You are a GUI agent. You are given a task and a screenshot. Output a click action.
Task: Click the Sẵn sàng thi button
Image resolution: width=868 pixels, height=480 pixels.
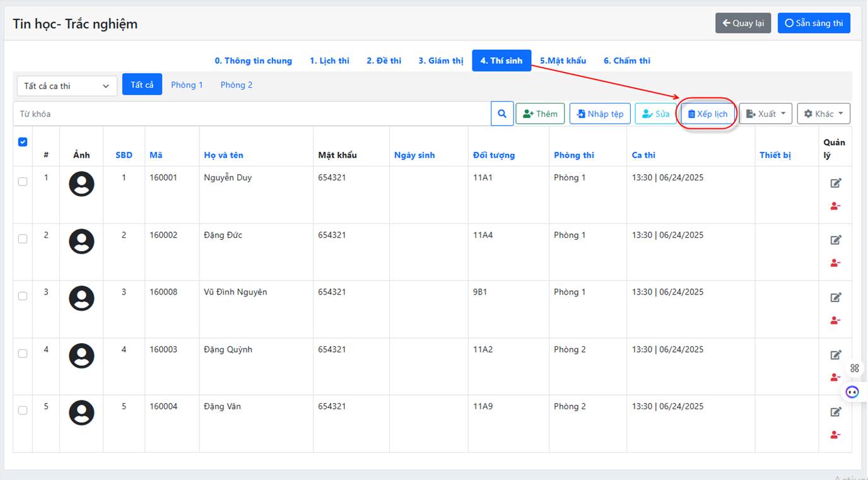click(814, 23)
